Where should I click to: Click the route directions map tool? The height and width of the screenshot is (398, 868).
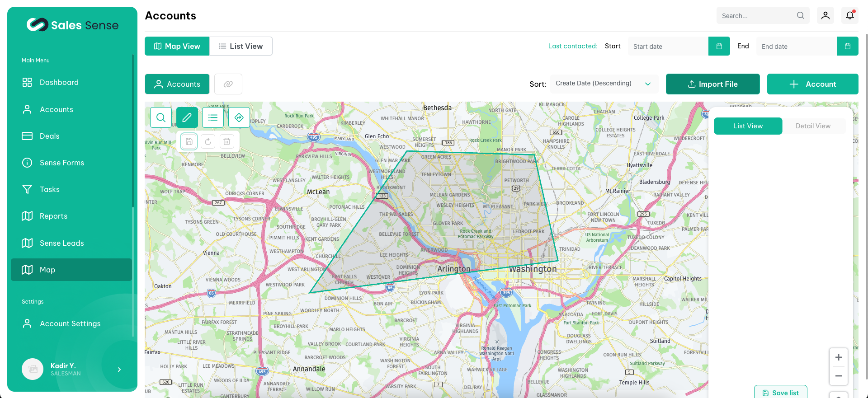coord(239,118)
